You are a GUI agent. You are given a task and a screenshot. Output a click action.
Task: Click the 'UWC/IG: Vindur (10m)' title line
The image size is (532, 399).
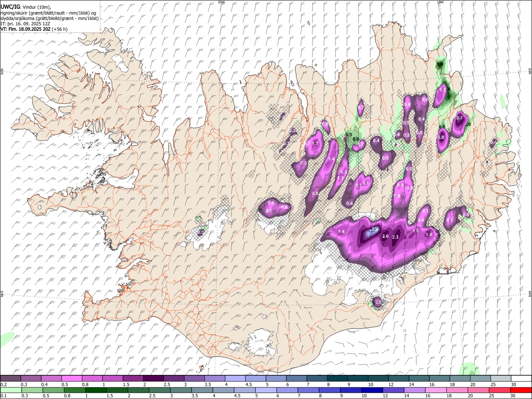click(x=26, y=7)
